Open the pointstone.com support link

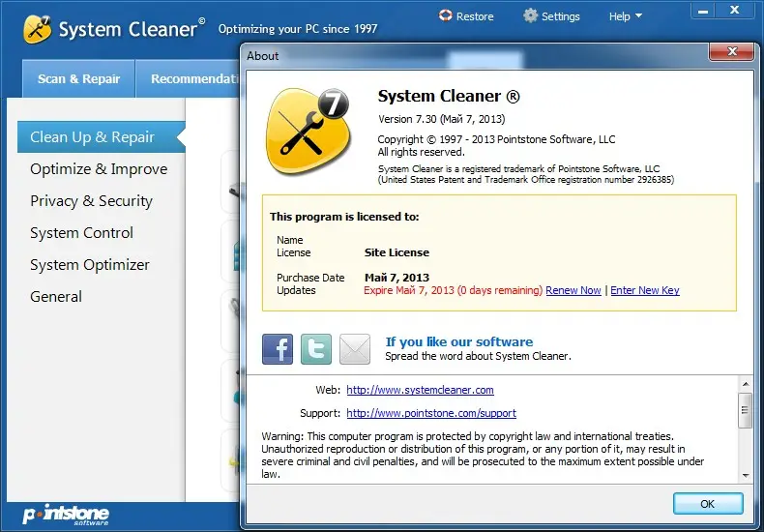pos(431,413)
